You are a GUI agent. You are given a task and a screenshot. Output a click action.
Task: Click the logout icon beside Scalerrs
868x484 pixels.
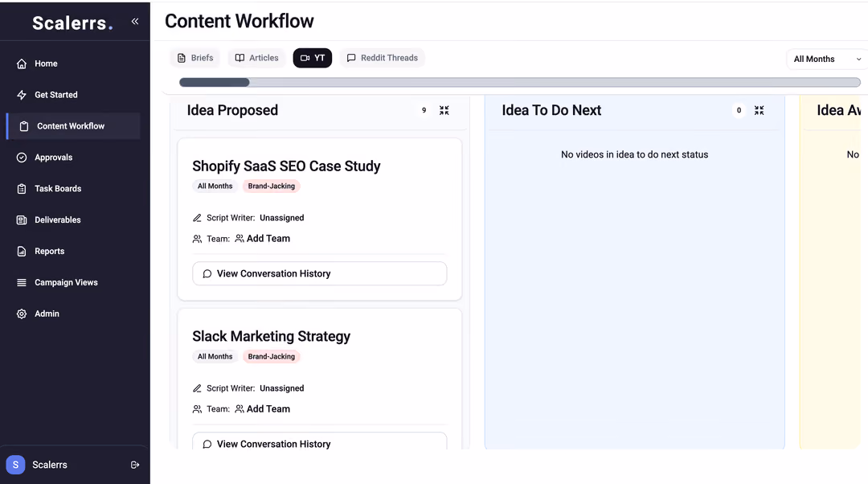coord(134,466)
